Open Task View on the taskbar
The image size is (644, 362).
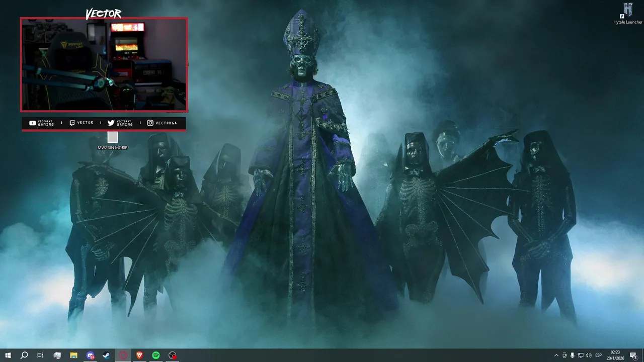[40, 355]
